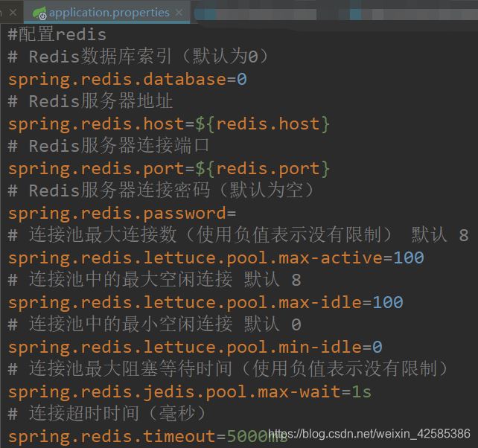Screen dimensions: 478x448
Task: Close the previous tab at far left
Action: pyautogui.click(x=12, y=13)
